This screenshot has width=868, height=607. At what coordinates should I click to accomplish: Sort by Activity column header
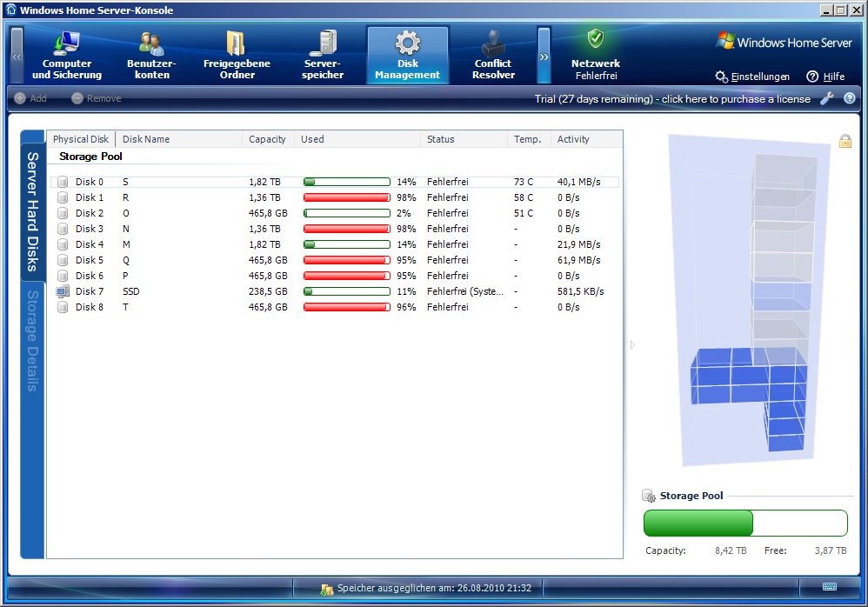[x=585, y=139]
